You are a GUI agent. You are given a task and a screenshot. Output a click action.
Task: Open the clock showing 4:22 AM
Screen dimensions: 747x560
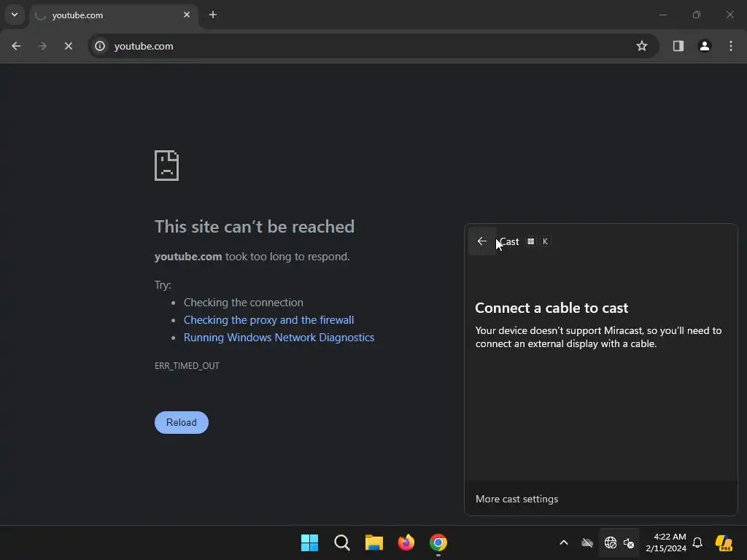[666, 542]
